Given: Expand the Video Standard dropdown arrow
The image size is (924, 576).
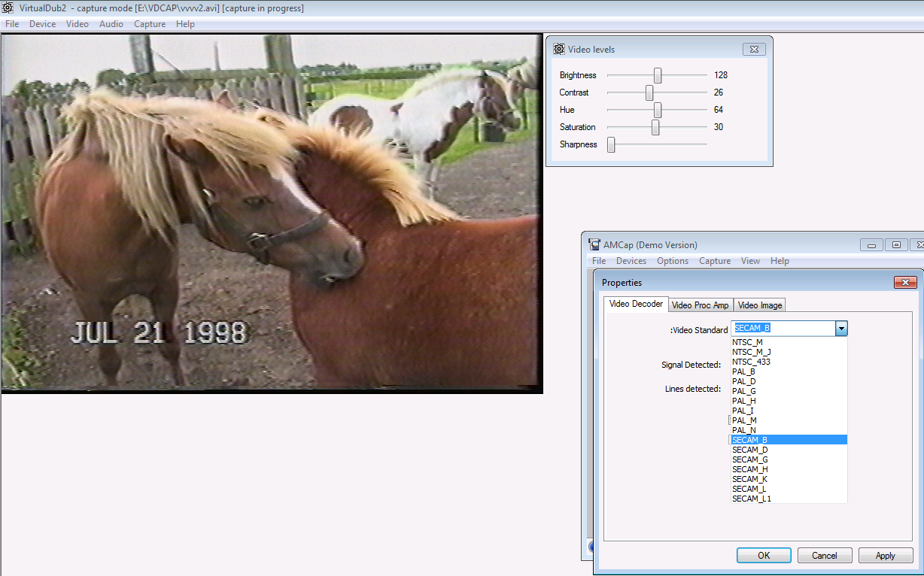Looking at the screenshot, I should pos(842,329).
